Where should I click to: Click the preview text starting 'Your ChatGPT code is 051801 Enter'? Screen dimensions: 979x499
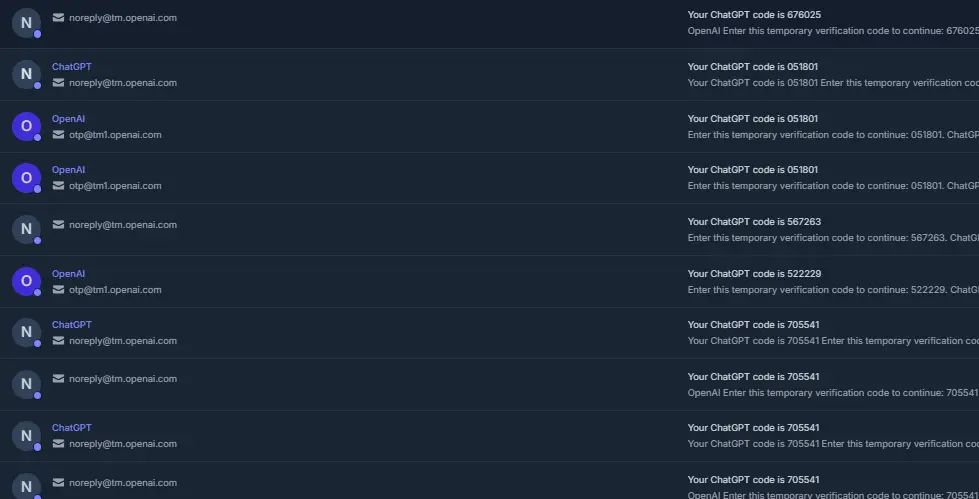click(x=833, y=82)
